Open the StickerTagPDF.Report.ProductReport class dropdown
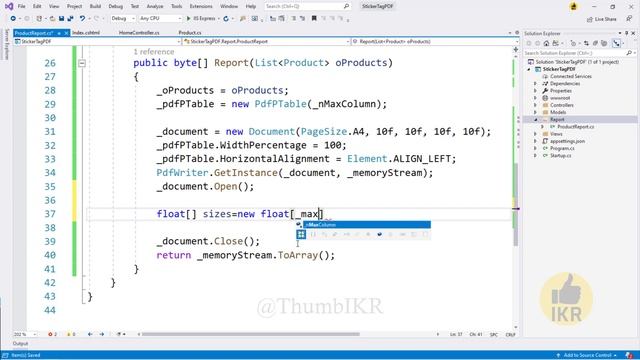The height and width of the screenshot is (360, 640). [x=266, y=42]
